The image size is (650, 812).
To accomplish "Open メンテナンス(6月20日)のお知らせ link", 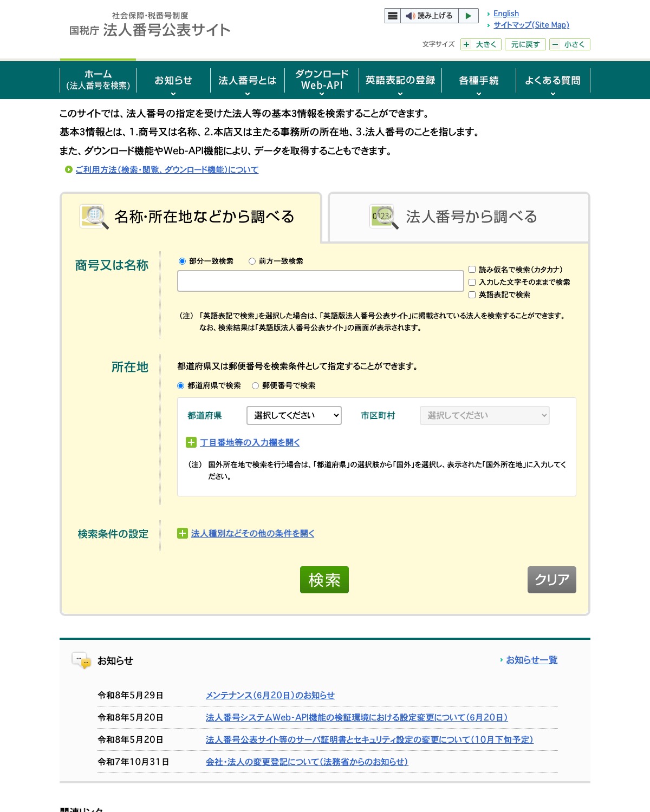I will tap(270, 695).
